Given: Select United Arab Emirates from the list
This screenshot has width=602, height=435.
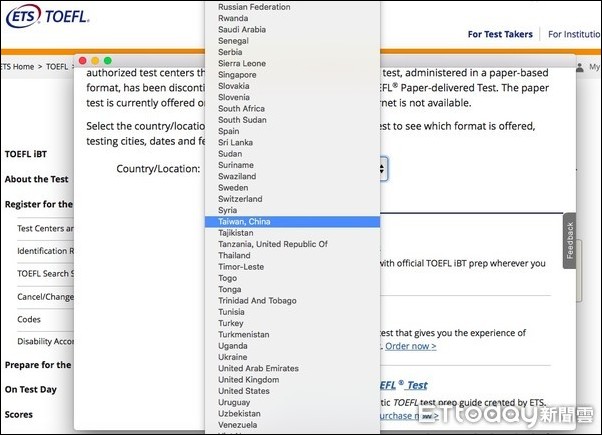Looking at the screenshot, I should point(258,369).
